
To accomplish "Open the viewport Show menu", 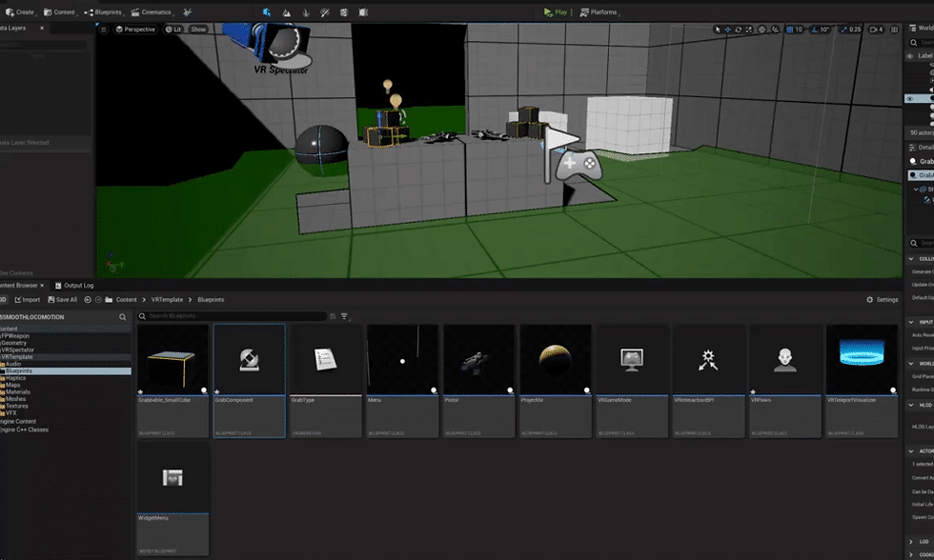I will point(198,30).
